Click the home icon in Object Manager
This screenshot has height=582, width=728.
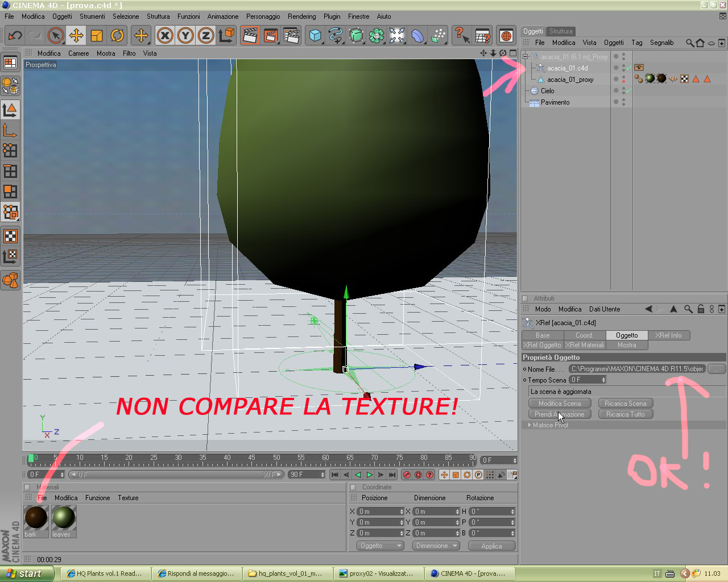tap(700, 43)
